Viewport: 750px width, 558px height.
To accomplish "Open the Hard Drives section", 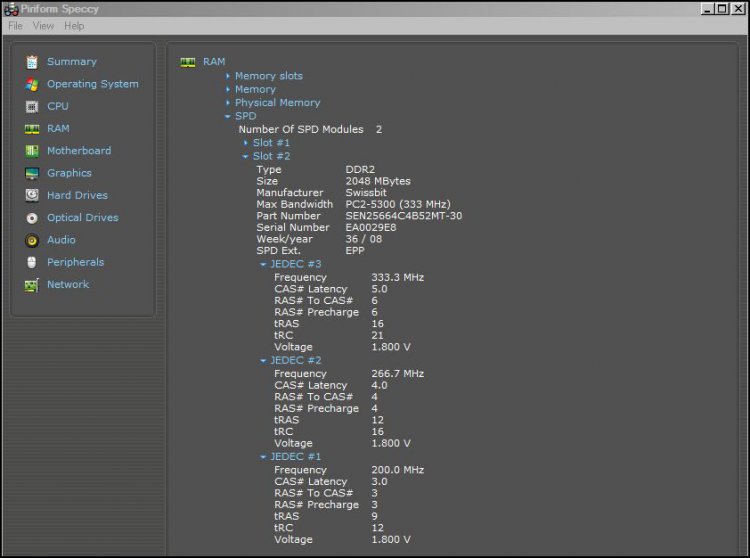I will coord(77,195).
